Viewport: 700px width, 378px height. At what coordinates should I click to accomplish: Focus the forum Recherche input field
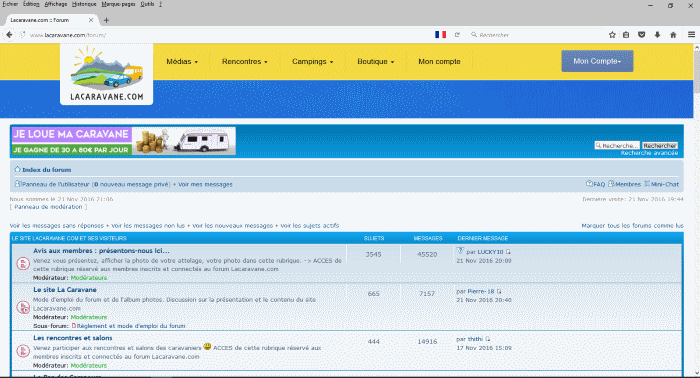click(617, 145)
